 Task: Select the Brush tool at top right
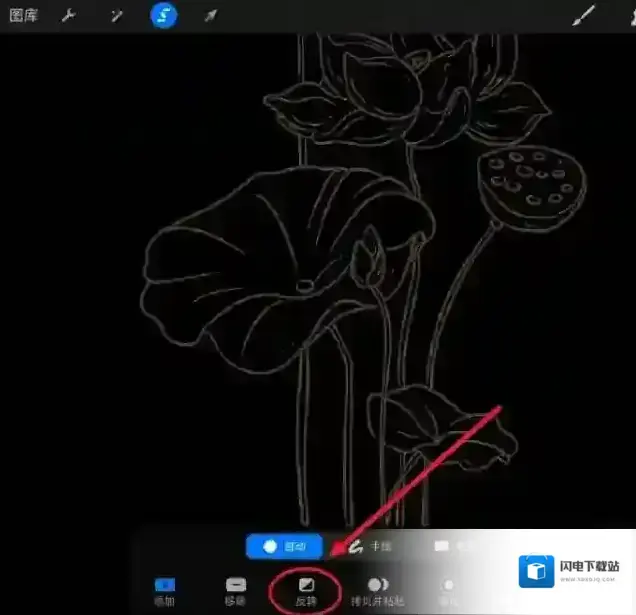pos(583,16)
